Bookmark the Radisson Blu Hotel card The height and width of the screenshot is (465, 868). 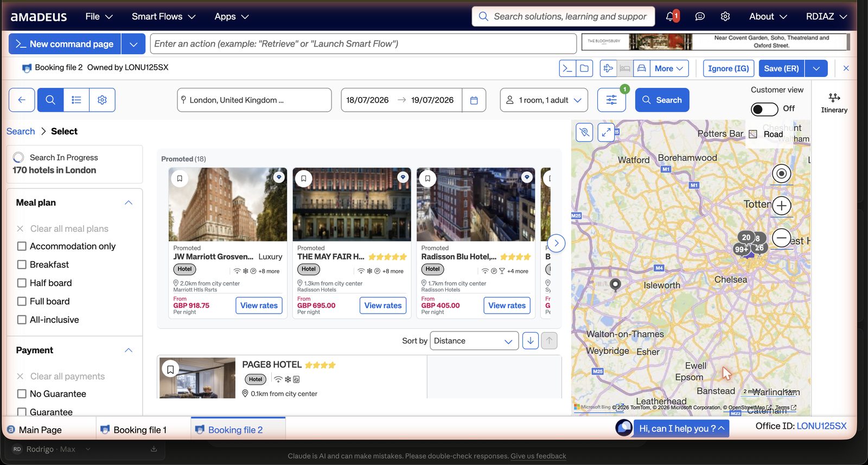[x=427, y=178]
